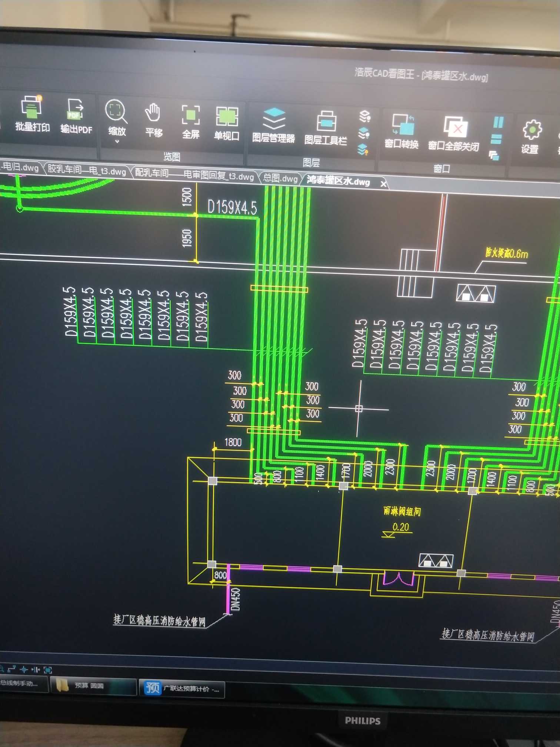Click the left 接厂区稳高压消防给水管网 note

pos(159,620)
